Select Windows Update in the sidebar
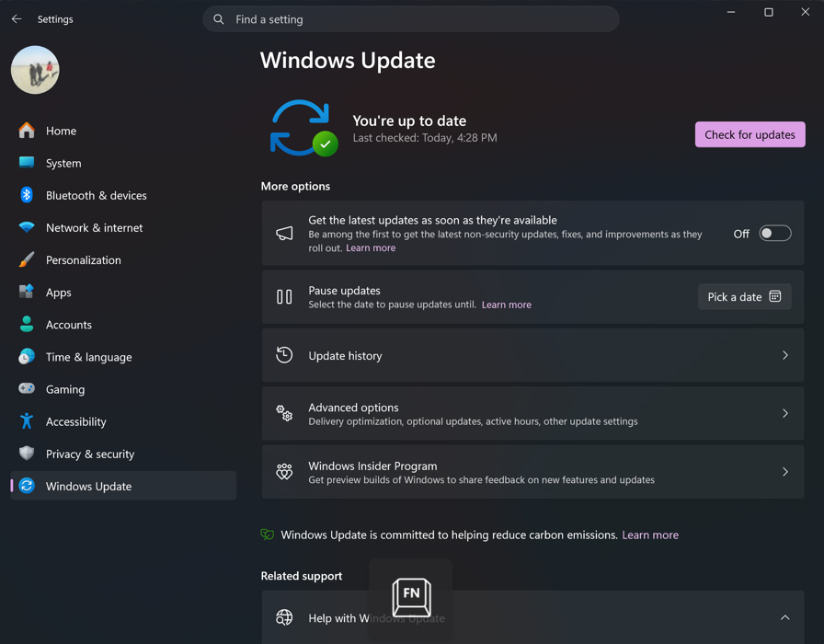Screen dimensions: 824x644 click(123, 487)
